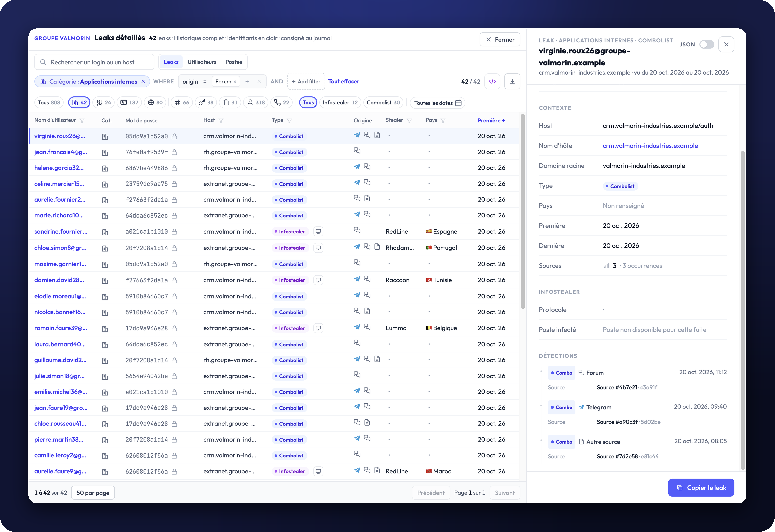Switch to the Postes tab

[x=234, y=62]
